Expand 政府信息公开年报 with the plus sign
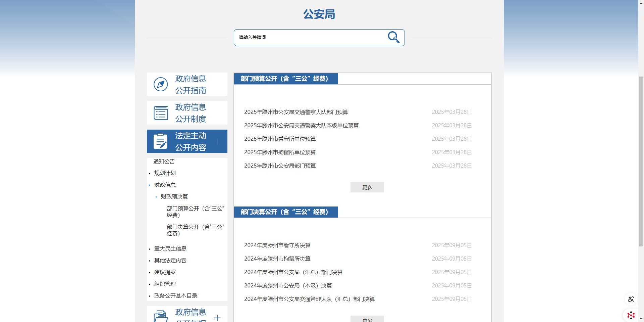The height and width of the screenshot is (322, 644). coord(218,317)
